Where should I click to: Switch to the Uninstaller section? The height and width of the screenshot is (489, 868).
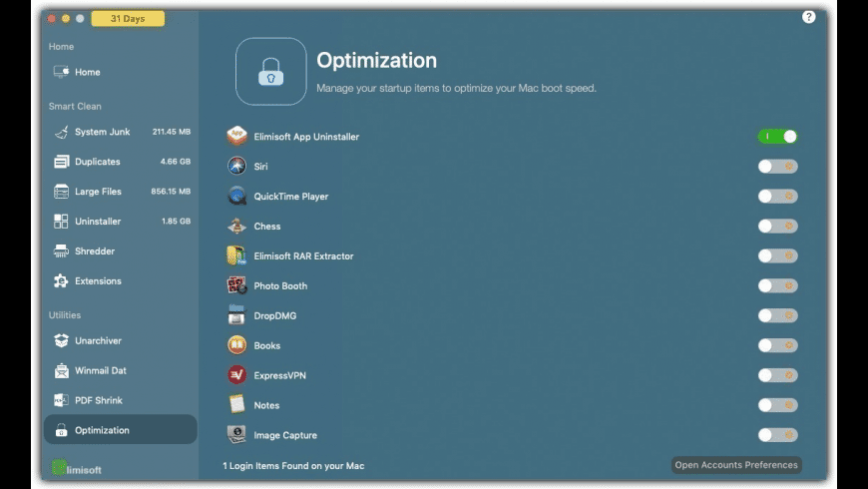tap(120, 222)
